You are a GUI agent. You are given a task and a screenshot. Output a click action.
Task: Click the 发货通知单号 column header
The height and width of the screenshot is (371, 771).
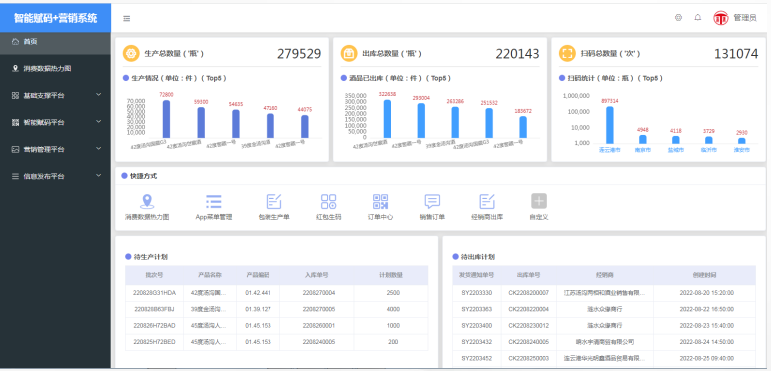476,275
